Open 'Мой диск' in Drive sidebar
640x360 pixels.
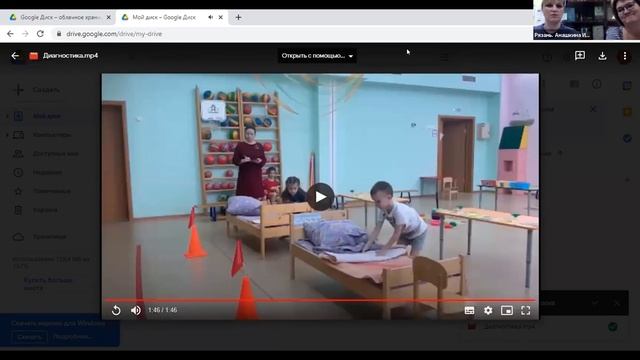[x=47, y=116]
